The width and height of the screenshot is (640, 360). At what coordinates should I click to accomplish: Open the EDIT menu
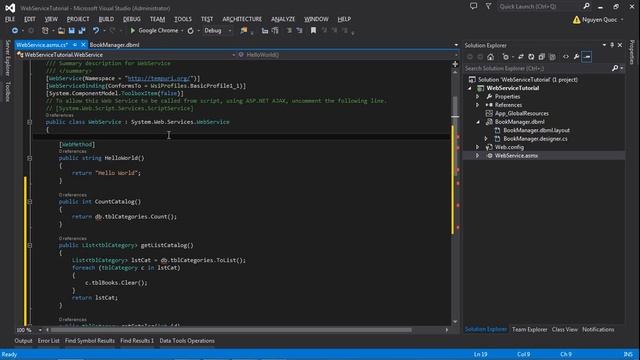30,19
